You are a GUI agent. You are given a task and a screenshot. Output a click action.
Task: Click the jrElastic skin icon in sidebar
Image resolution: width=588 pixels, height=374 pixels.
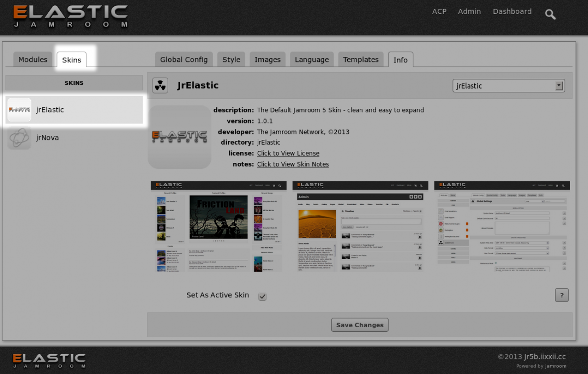(19, 110)
